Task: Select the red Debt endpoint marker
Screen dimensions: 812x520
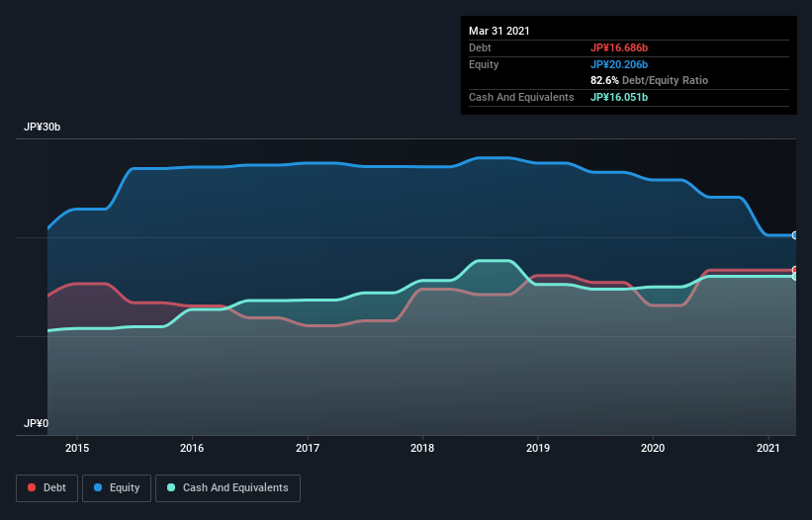Action: click(x=795, y=270)
